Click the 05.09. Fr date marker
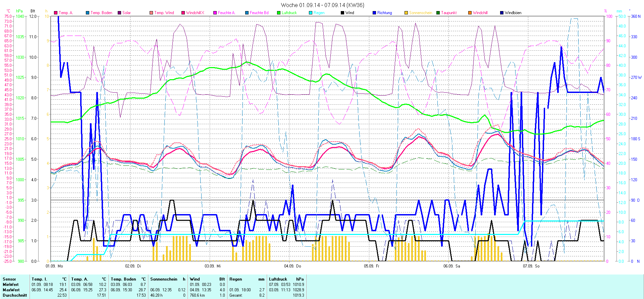 tap(372, 266)
